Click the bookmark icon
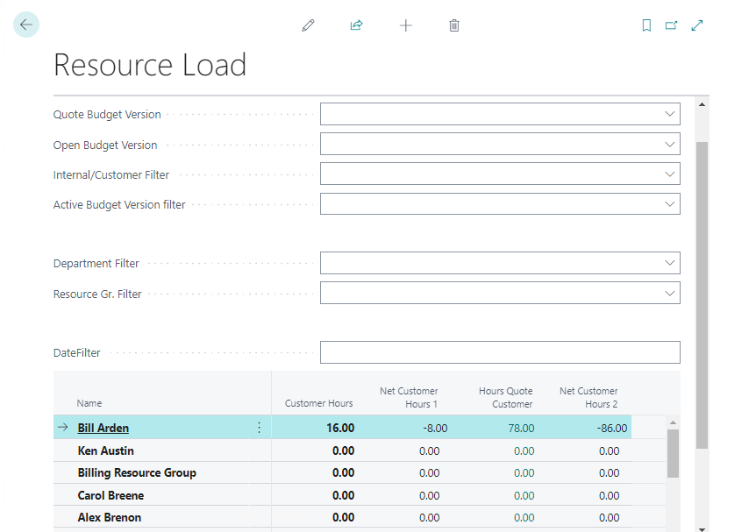756x532 pixels. pyautogui.click(x=646, y=25)
